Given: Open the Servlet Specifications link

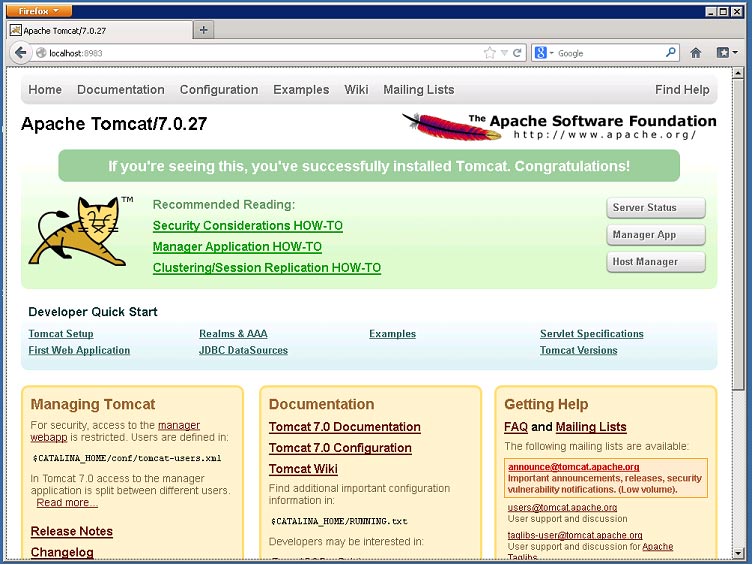Looking at the screenshot, I should click(592, 334).
